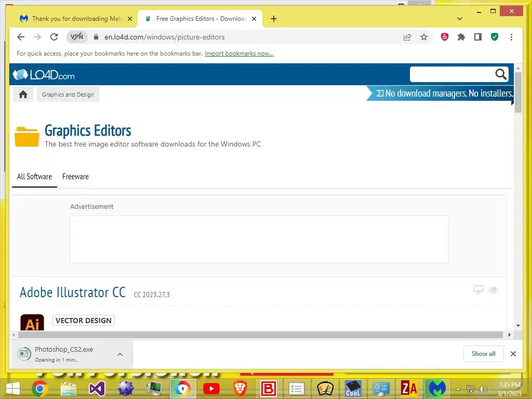Open the green shield extension
532x399 pixels.
[x=495, y=37]
